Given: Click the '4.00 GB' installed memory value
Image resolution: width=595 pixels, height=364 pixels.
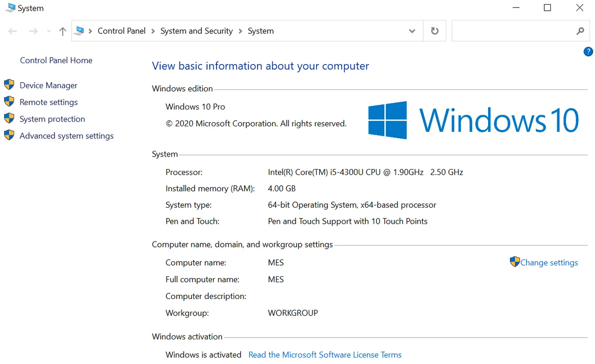Looking at the screenshot, I should coord(282,188).
